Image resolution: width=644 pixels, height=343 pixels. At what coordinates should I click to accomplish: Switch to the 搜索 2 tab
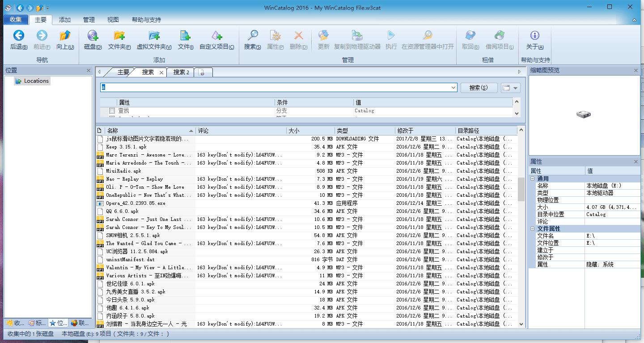pyautogui.click(x=180, y=72)
